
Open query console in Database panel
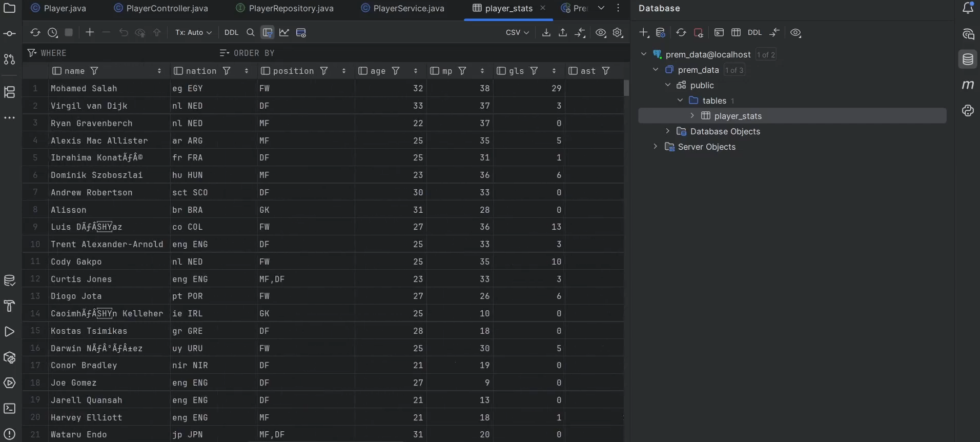[x=719, y=33]
